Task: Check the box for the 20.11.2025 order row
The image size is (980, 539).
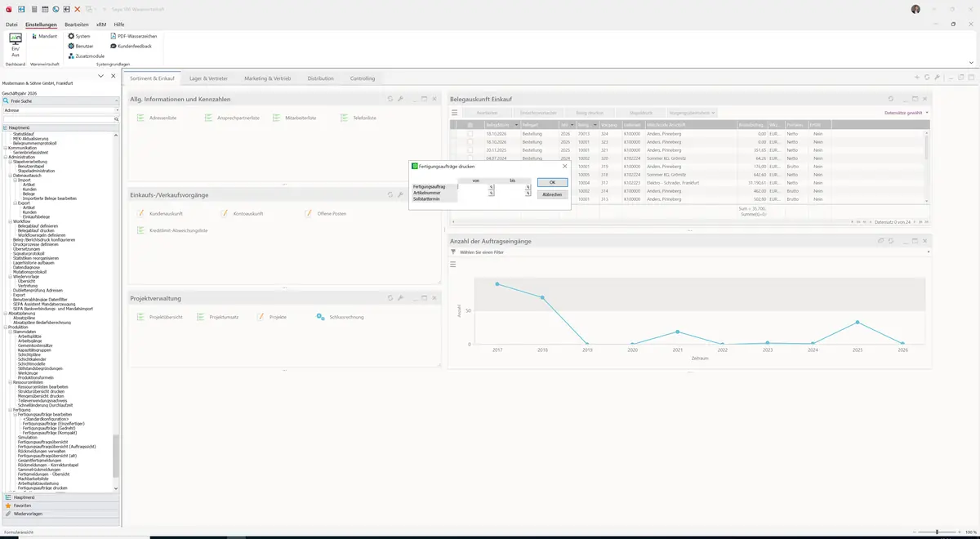Action: pos(470,150)
